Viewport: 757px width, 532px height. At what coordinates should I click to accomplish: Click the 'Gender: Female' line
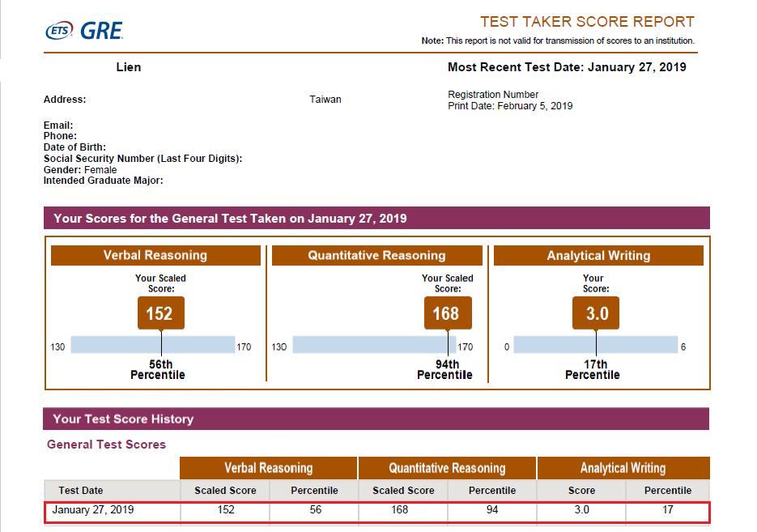(80, 170)
